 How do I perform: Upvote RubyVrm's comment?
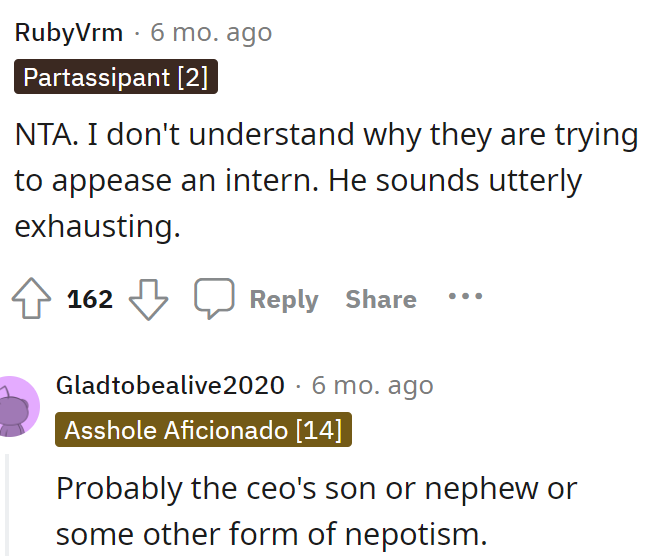click(33, 299)
